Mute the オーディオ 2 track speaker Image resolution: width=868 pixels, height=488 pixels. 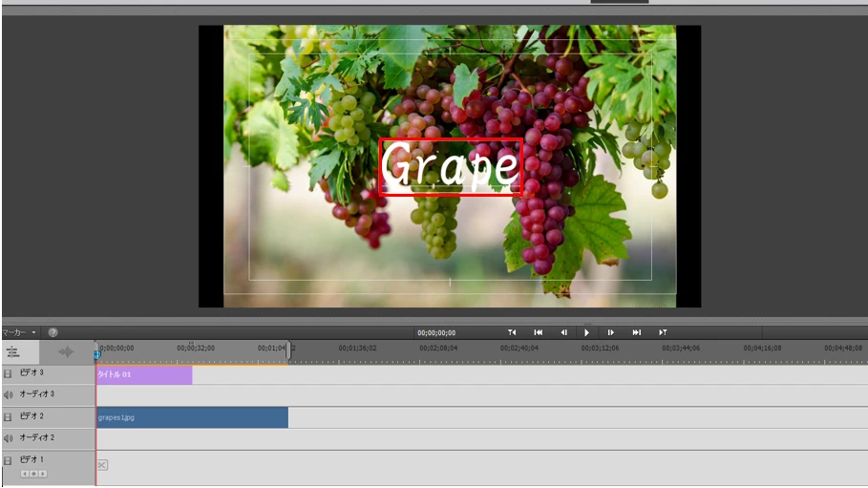pos(8,438)
